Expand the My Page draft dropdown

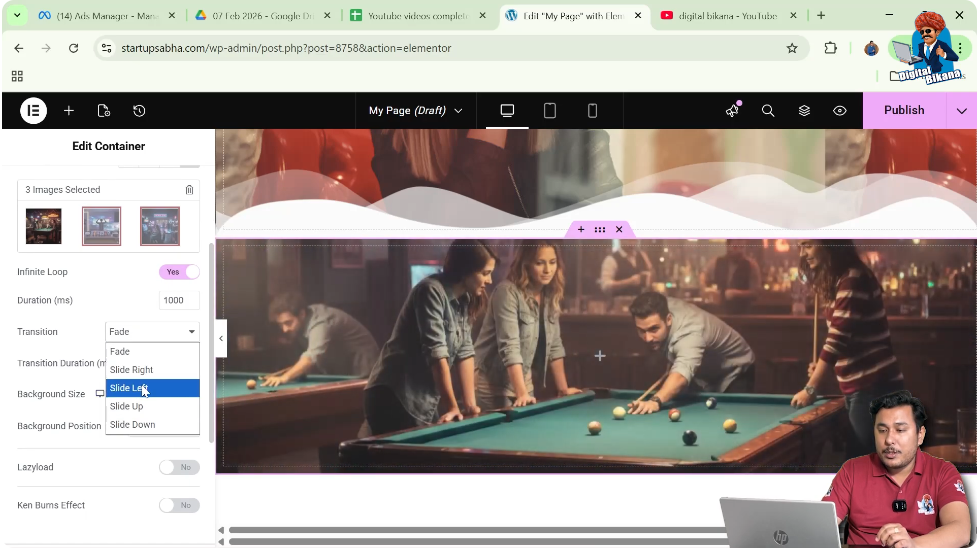(415, 111)
